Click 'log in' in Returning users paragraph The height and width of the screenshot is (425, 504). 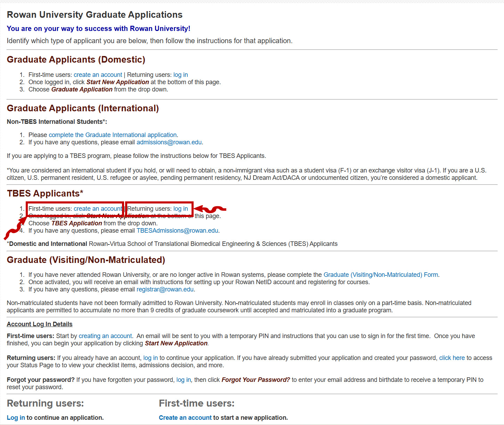click(151, 358)
